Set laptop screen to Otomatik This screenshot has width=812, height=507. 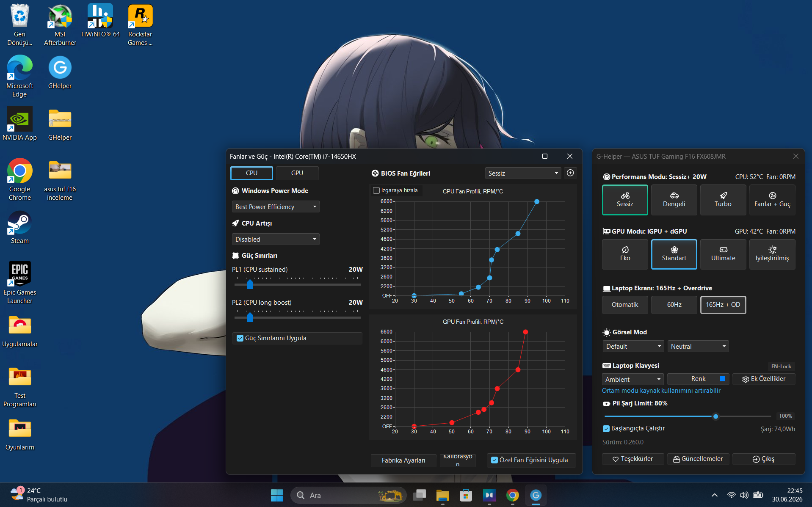(x=625, y=305)
